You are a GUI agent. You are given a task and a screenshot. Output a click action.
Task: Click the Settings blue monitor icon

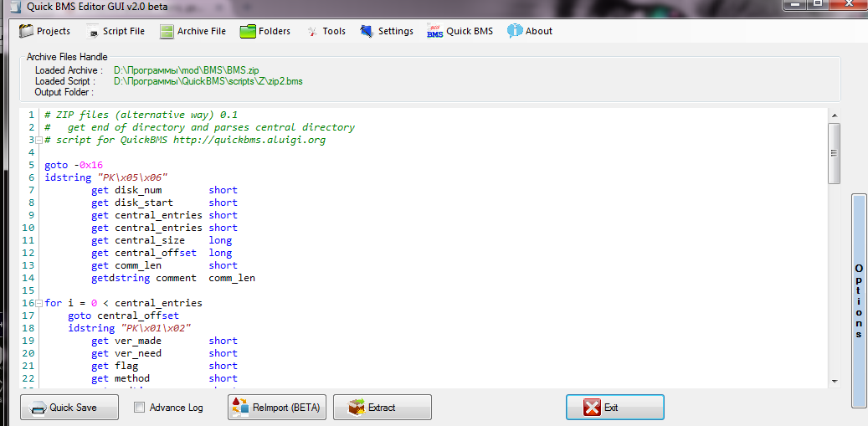point(367,32)
